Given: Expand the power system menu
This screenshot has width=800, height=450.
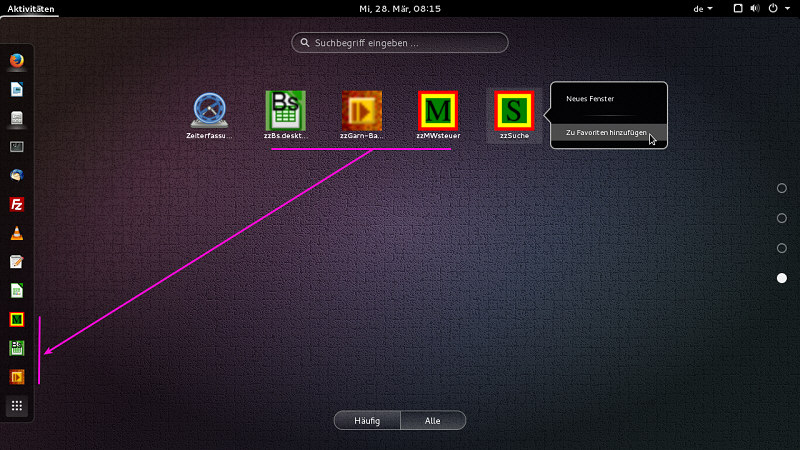Looking at the screenshot, I should click(776, 8).
